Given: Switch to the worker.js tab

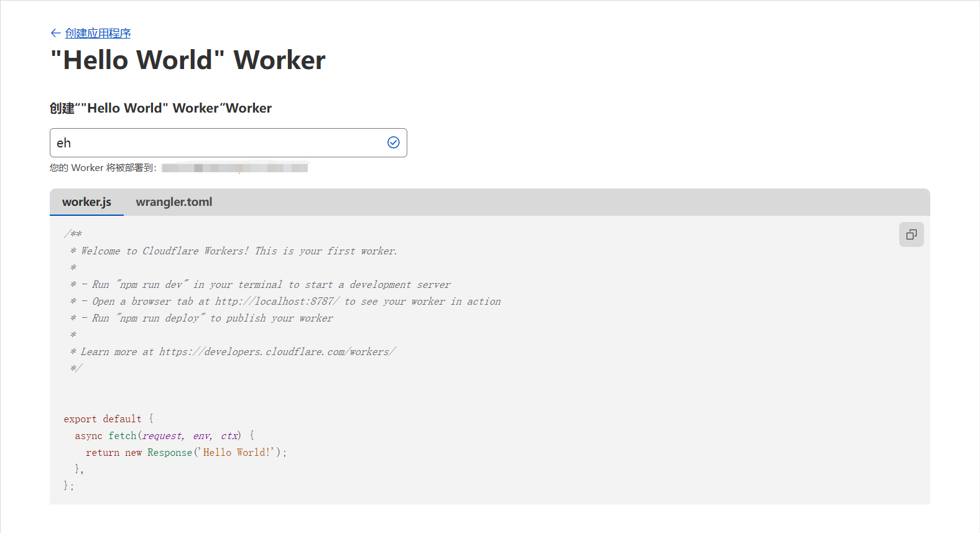Looking at the screenshot, I should (x=86, y=202).
